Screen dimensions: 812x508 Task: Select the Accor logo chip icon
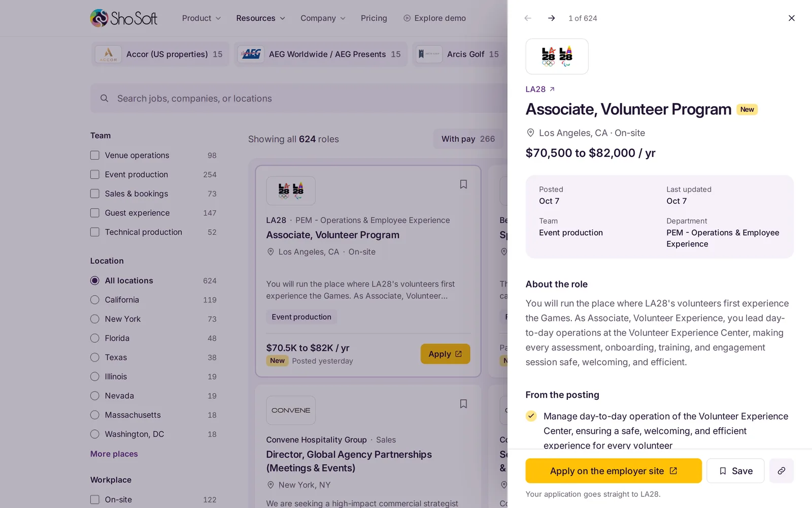pos(108,54)
